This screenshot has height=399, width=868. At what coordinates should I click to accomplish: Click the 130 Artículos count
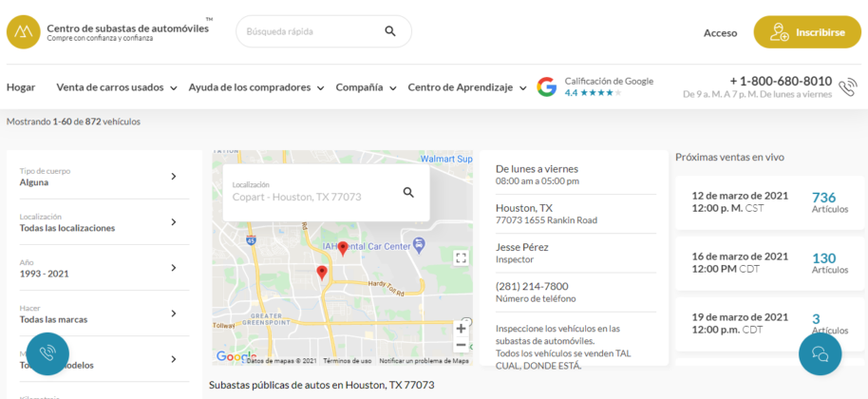[830, 263]
